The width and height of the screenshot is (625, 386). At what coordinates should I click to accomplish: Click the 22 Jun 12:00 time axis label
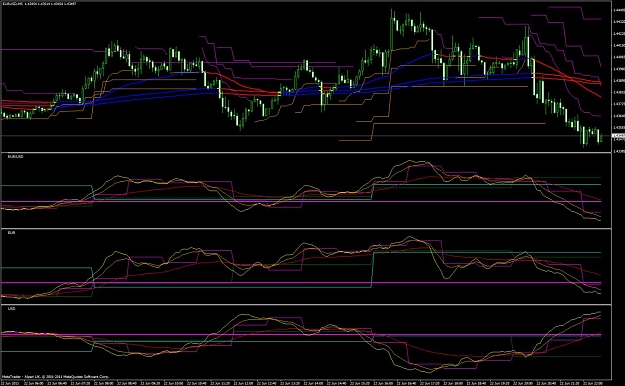pyautogui.click(x=243, y=382)
